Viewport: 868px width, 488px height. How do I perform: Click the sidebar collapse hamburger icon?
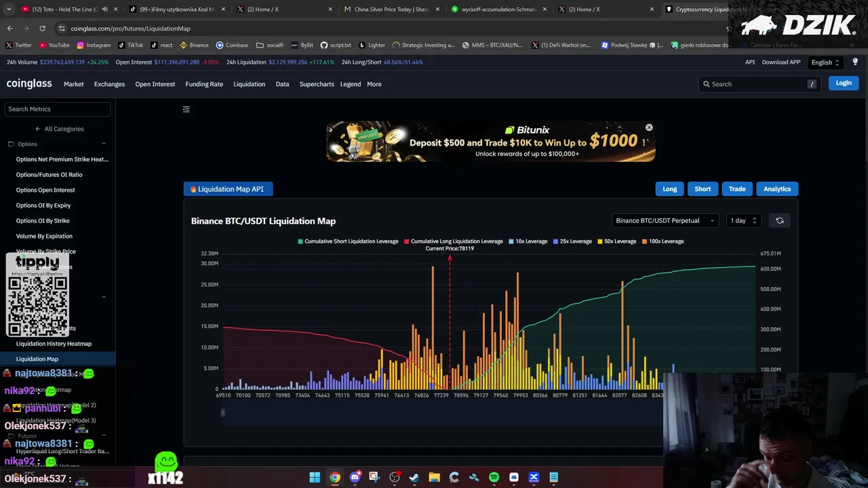(x=186, y=109)
